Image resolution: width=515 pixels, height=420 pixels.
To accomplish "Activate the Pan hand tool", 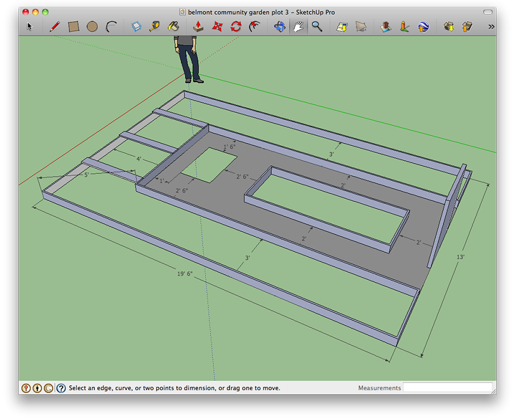I will point(298,26).
